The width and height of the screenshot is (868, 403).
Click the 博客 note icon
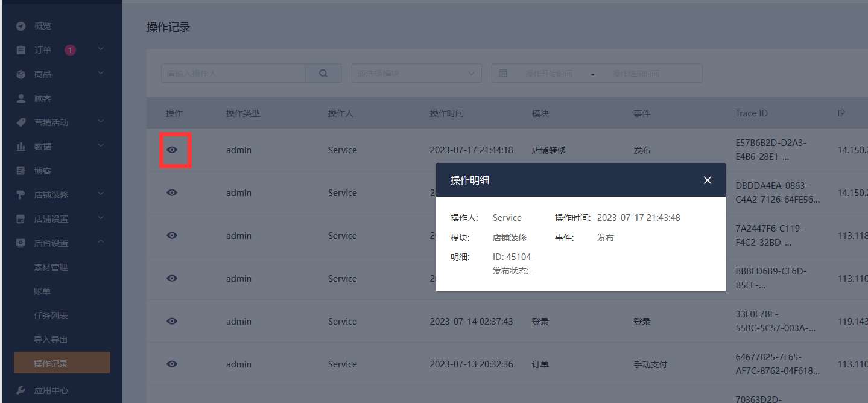tap(21, 171)
